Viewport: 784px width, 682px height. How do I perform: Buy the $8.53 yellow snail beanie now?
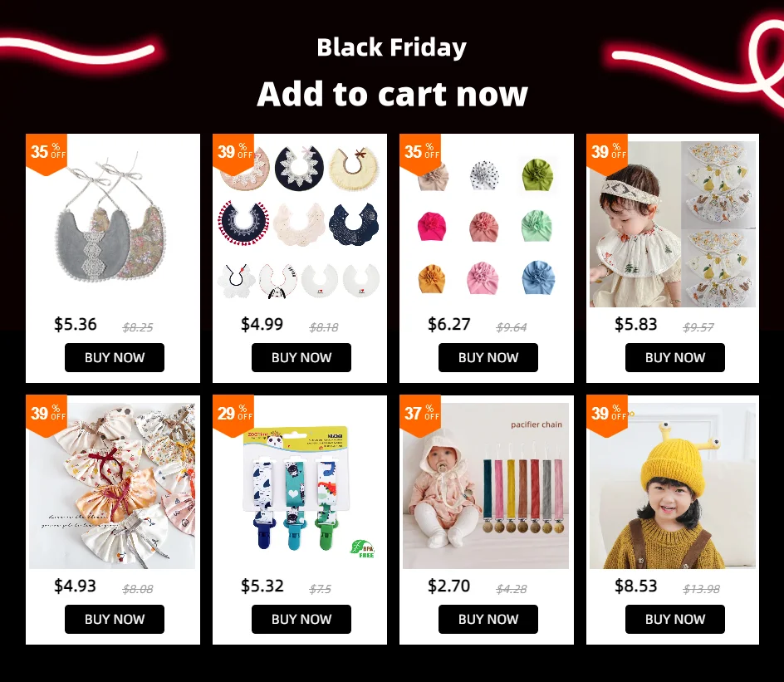(675, 619)
